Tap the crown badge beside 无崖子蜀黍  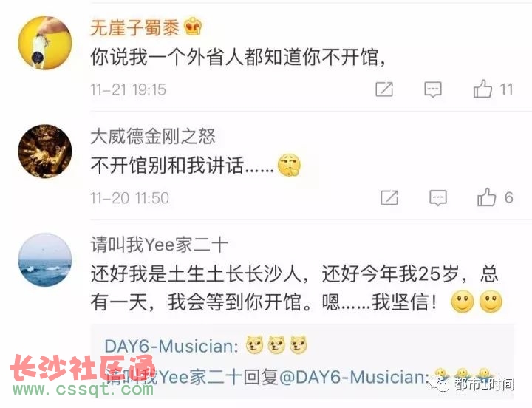(x=193, y=27)
